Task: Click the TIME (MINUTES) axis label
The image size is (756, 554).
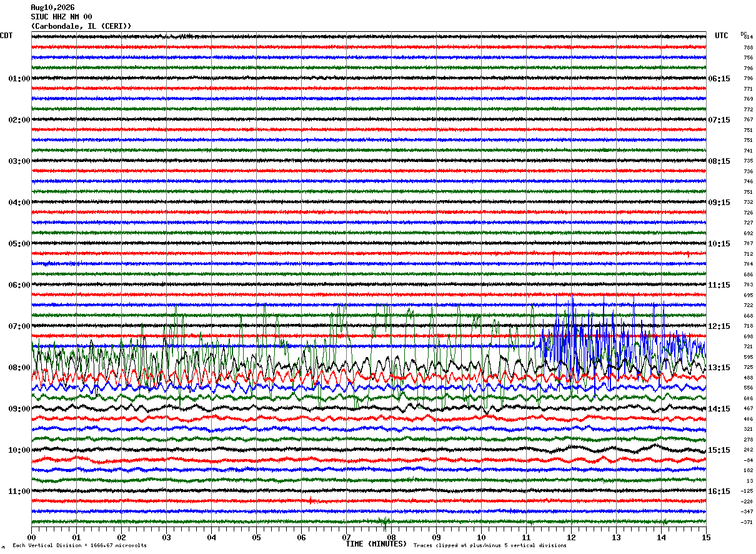Action: (376, 544)
